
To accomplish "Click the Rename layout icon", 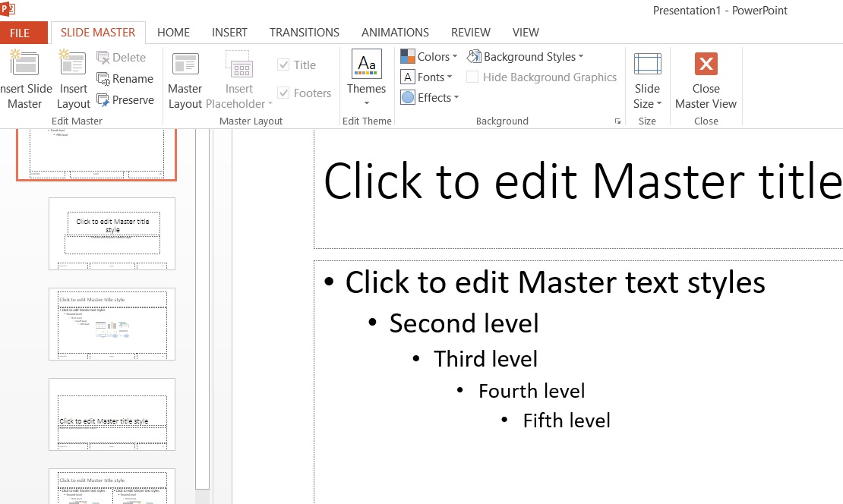I will tap(103, 79).
